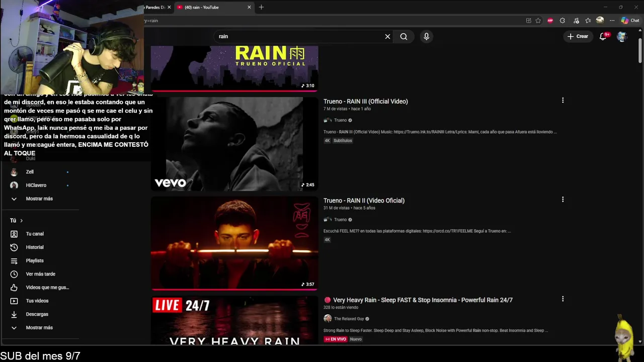Open a new browser tab with plus
This screenshot has height=362, width=644.
pyautogui.click(x=261, y=7)
